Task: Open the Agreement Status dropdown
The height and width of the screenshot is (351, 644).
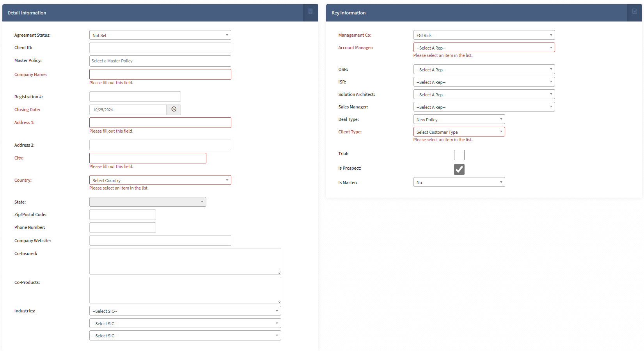Action: pos(160,35)
